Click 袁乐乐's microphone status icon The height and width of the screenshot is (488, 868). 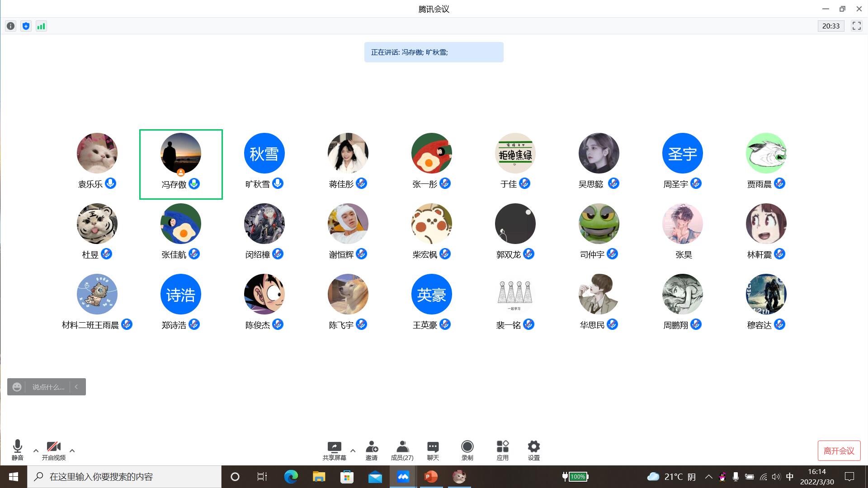110,183
